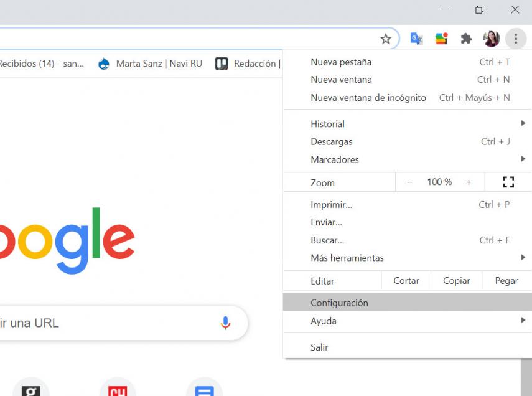Expand the Historial submenu
The height and width of the screenshot is (396, 532).
coord(408,124)
